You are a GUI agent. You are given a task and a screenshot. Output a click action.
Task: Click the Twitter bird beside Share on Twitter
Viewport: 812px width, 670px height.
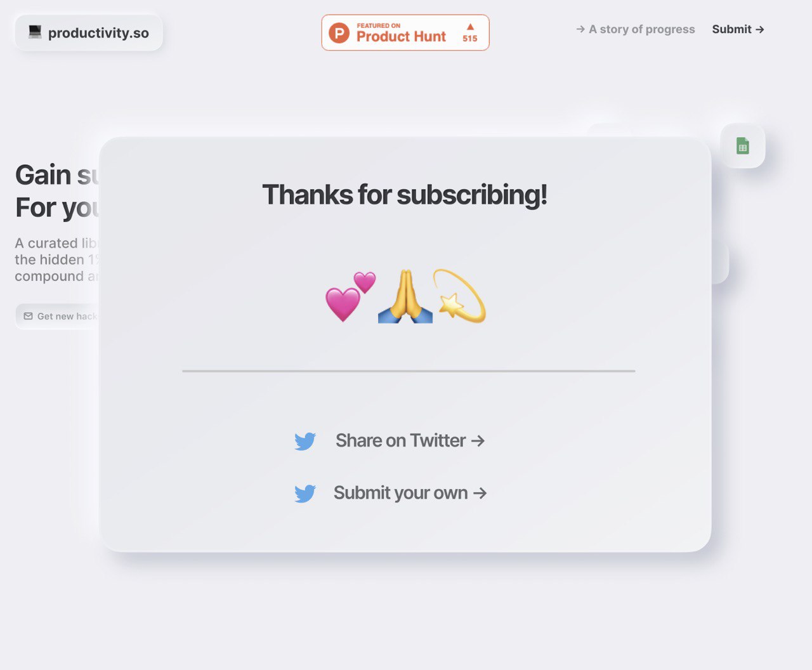[305, 441]
